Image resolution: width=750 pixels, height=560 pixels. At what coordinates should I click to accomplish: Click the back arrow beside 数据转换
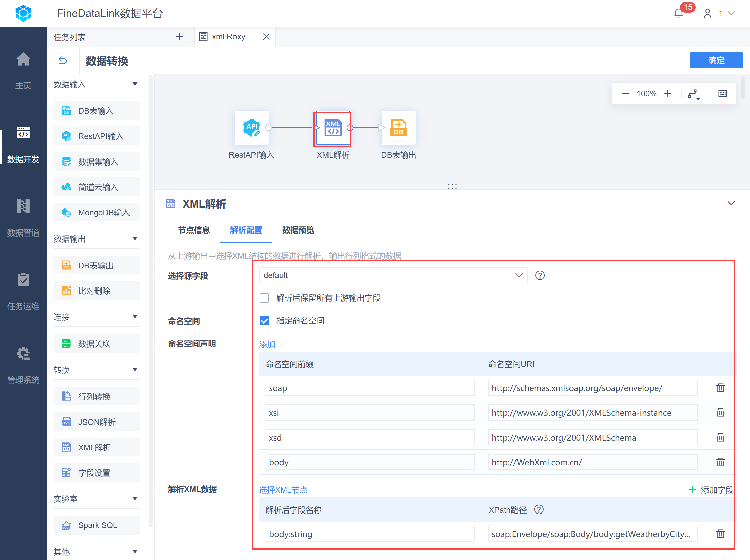(63, 60)
